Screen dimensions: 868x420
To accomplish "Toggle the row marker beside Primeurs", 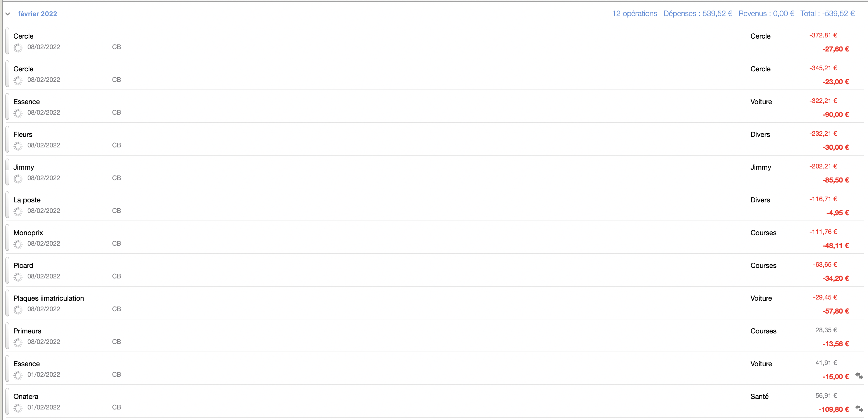I will point(7,336).
